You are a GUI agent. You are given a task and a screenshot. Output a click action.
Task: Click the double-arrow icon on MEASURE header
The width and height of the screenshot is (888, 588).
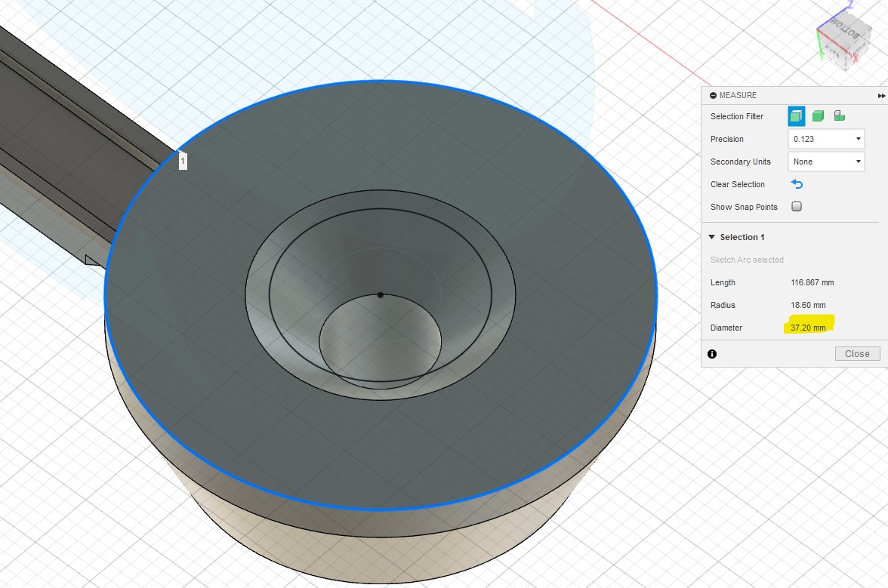click(881, 96)
